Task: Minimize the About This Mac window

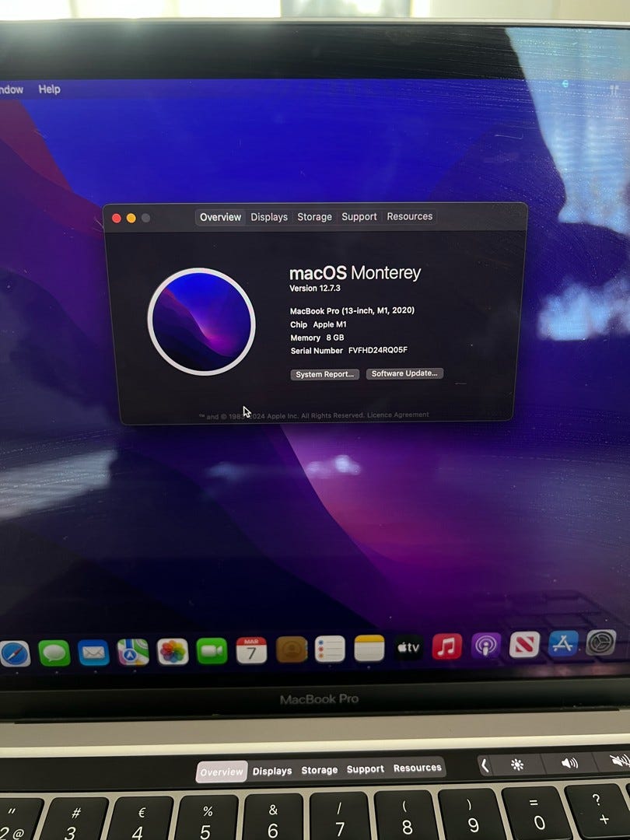Action: (x=131, y=218)
